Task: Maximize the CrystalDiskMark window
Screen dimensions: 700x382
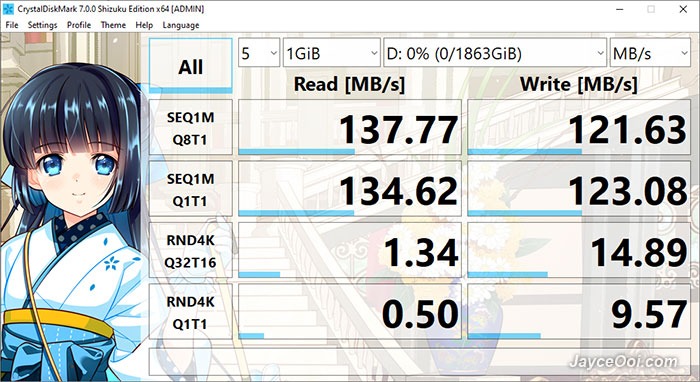Action: [x=651, y=9]
